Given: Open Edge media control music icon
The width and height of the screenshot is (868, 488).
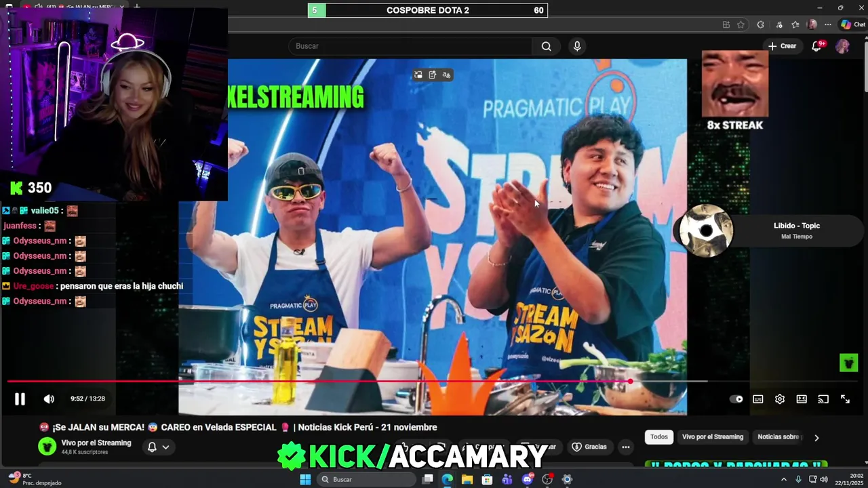Looking at the screenshot, I should (x=778, y=24).
